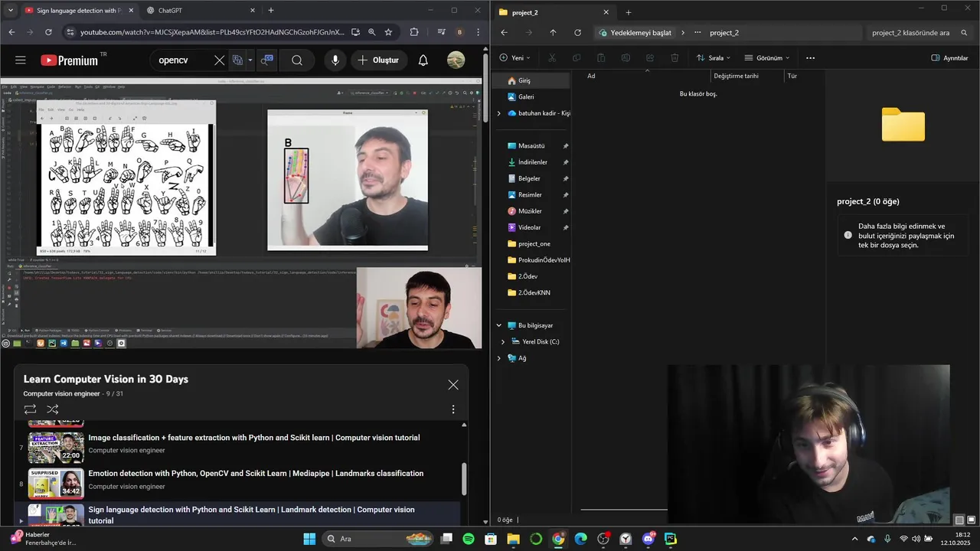Switch to large icons view in status bar
The width and height of the screenshot is (980, 551).
coord(971,520)
